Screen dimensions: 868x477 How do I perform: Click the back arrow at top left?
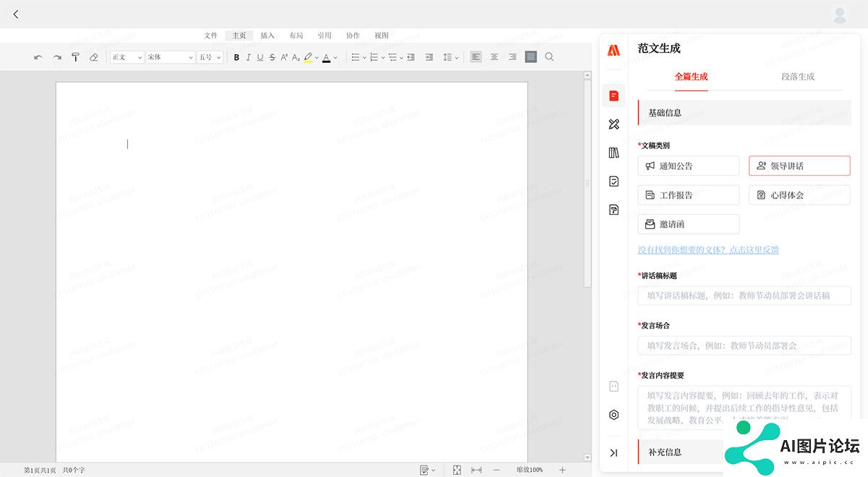pyautogui.click(x=16, y=14)
